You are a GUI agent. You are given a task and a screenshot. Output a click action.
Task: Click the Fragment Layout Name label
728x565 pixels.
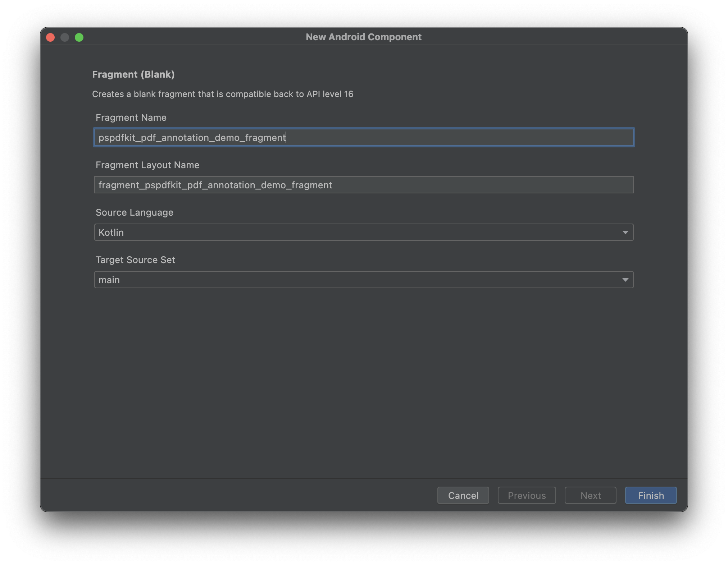point(147,165)
